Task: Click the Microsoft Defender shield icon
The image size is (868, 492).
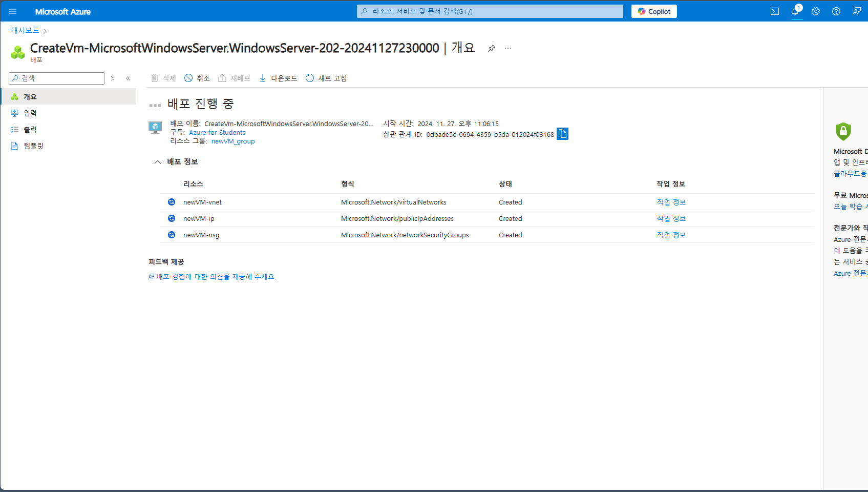Action: 843,131
